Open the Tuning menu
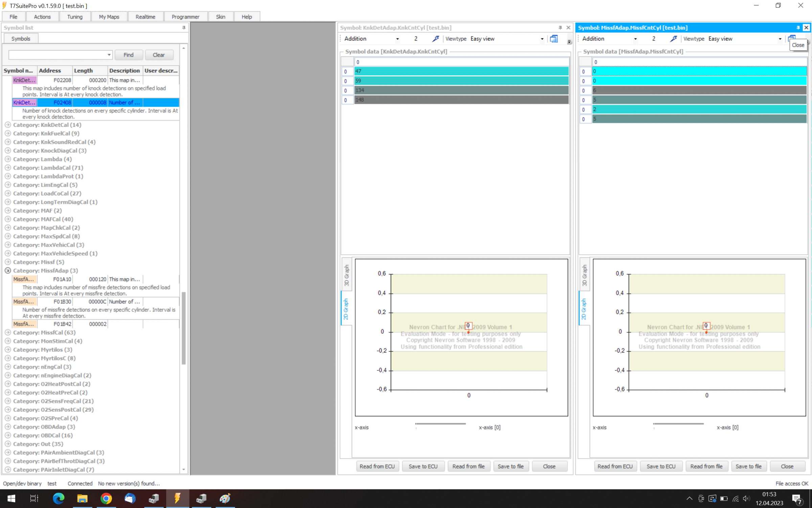 coord(75,17)
